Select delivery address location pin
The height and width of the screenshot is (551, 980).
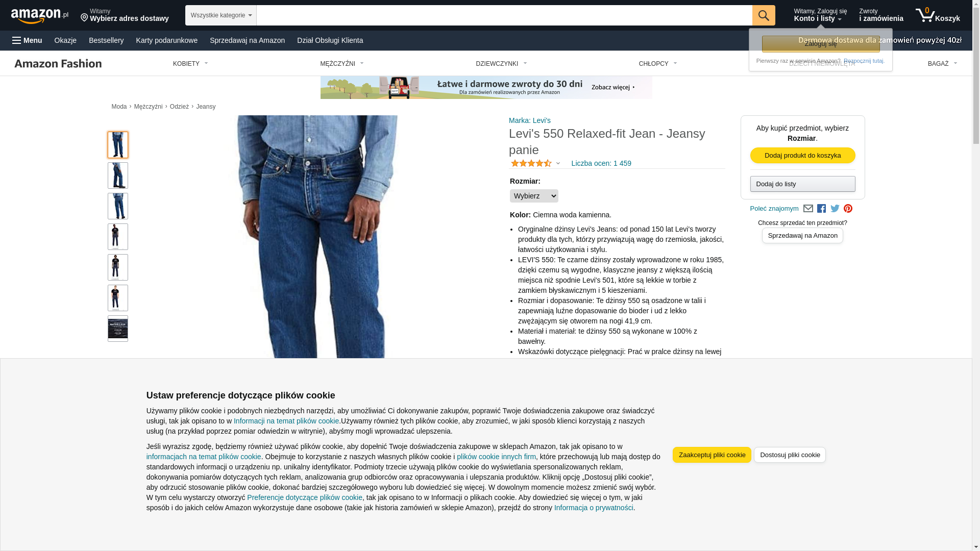(84, 18)
